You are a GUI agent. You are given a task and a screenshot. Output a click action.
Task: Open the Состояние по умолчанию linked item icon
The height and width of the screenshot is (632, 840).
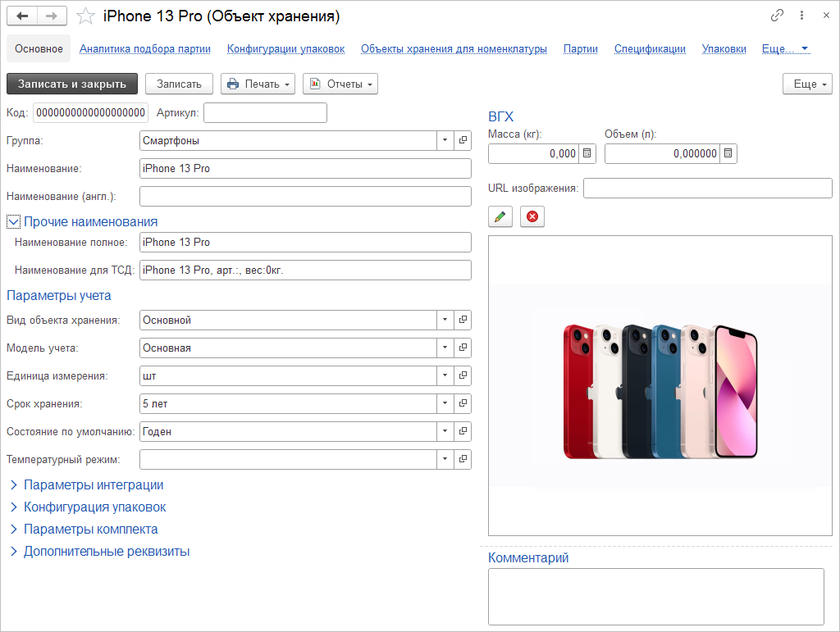(463, 431)
